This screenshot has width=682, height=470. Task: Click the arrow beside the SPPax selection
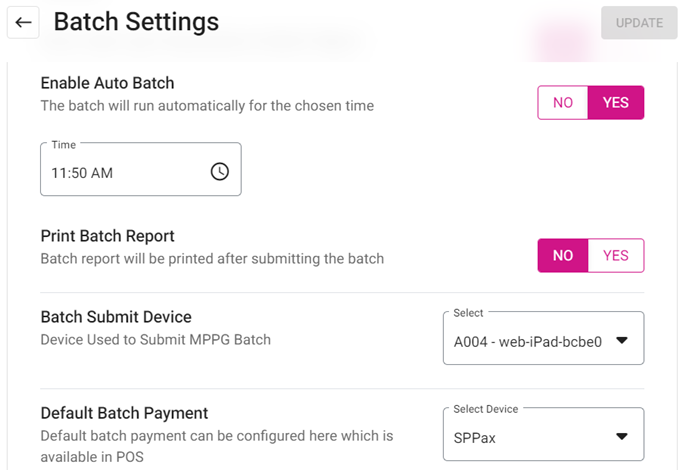[621, 436]
